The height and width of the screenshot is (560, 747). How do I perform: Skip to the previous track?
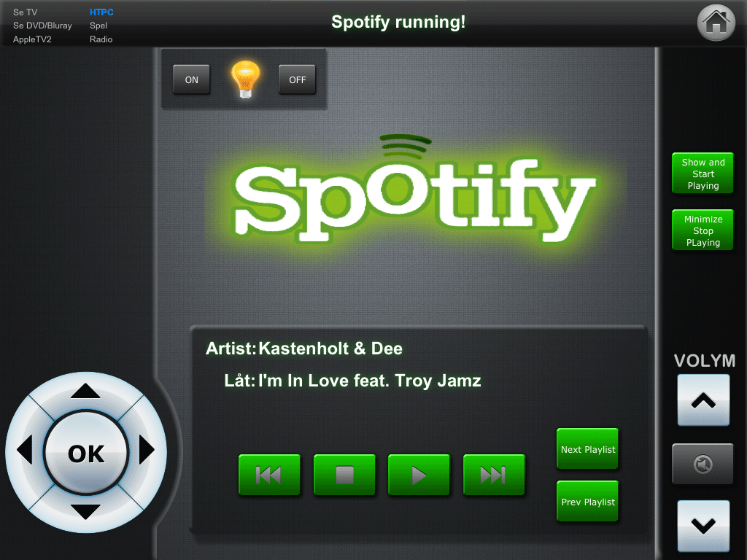coord(270,475)
